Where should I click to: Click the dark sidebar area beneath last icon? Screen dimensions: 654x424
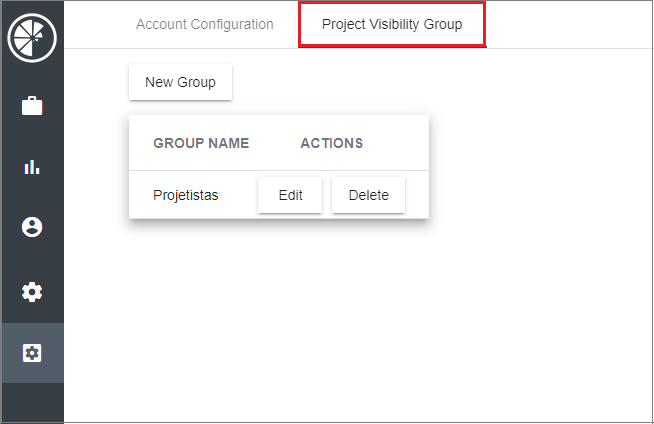tap(33, 402)
